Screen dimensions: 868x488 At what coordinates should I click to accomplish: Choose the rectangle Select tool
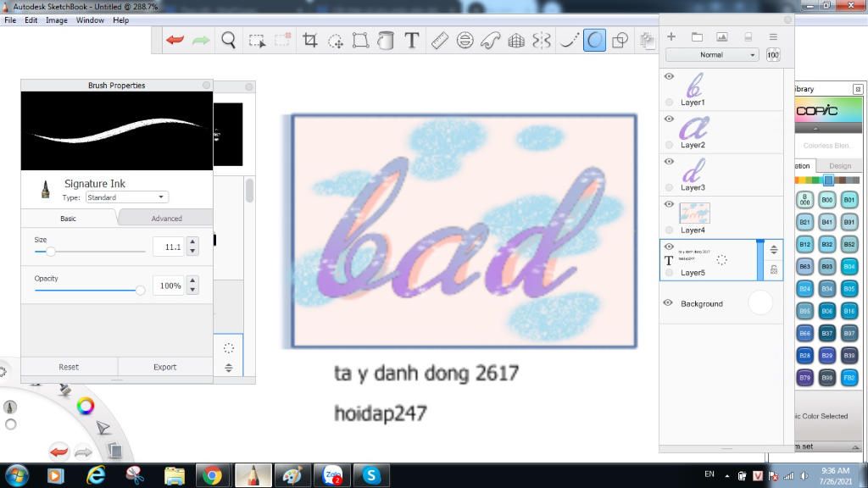257,41
